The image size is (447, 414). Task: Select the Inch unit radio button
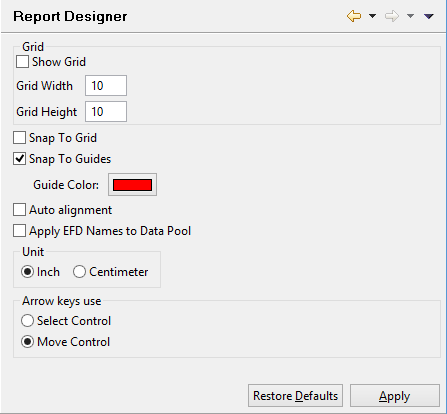pos(27,272)
